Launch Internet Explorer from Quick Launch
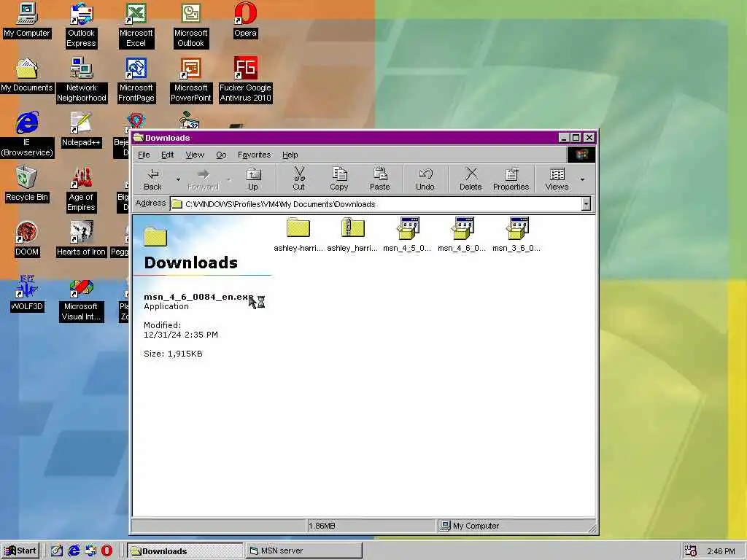The height and width of the screenshot is (560, 747). coord(74,551)
